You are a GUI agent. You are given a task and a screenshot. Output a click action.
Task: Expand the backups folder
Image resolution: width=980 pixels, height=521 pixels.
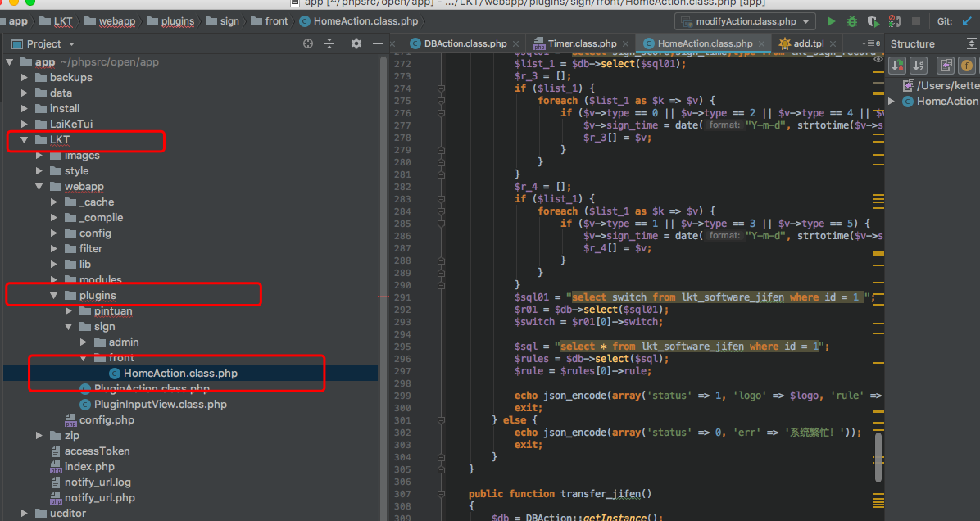(x=25, y=78)
